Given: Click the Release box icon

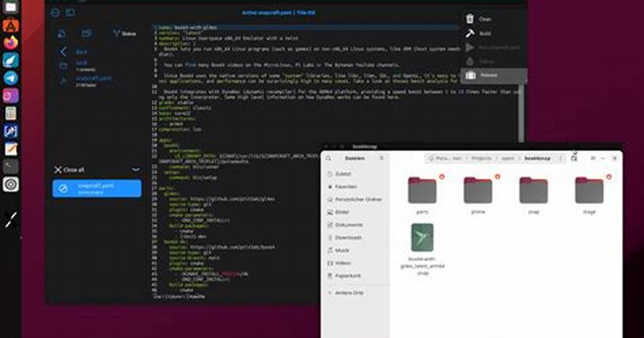Looking at the screenshot, I should click(x=471, y=75).
